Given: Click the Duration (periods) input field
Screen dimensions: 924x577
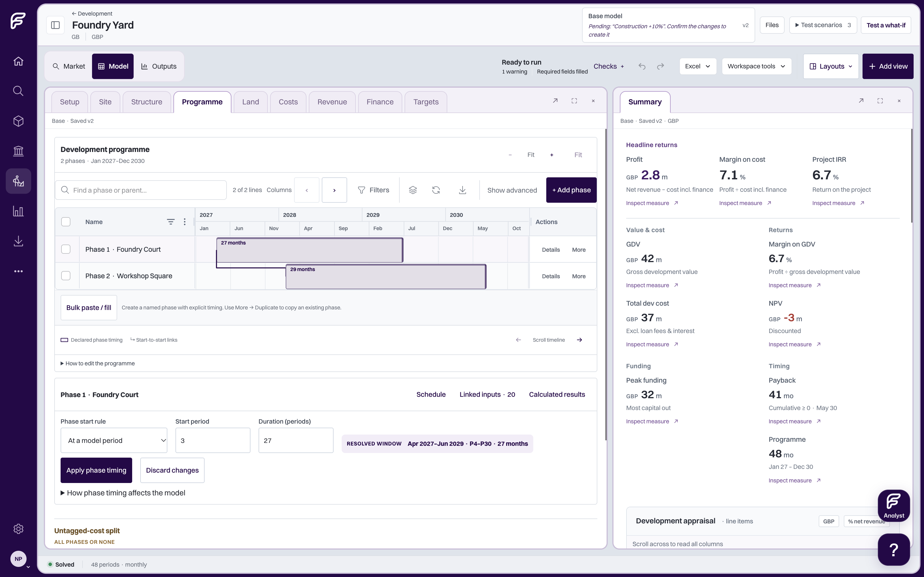Looking at the screenshot, I should tap(296, 440).
